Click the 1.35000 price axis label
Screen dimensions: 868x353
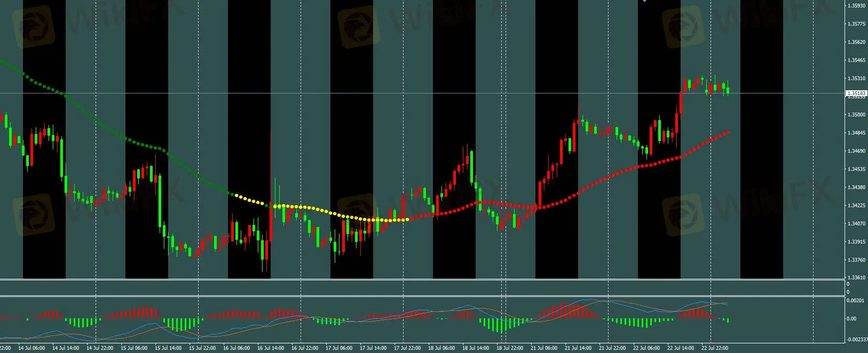click(x=856, y=115)
